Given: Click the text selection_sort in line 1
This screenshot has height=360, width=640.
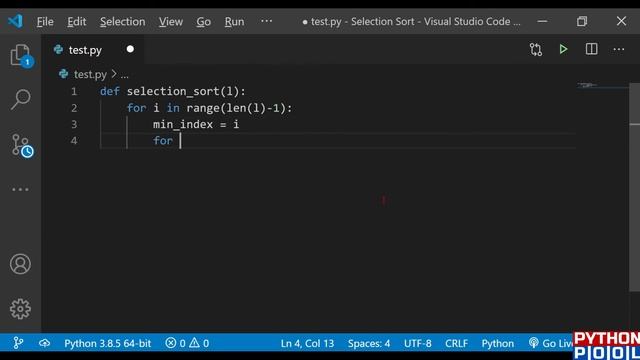Looking at the screenshot, I should click(173, 91).
